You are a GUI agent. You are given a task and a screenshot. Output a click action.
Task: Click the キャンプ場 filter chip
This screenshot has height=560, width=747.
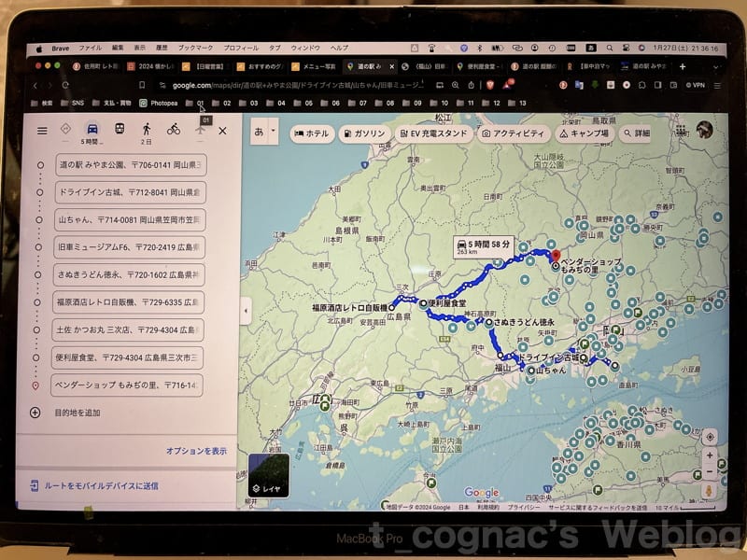pos(585,133)
